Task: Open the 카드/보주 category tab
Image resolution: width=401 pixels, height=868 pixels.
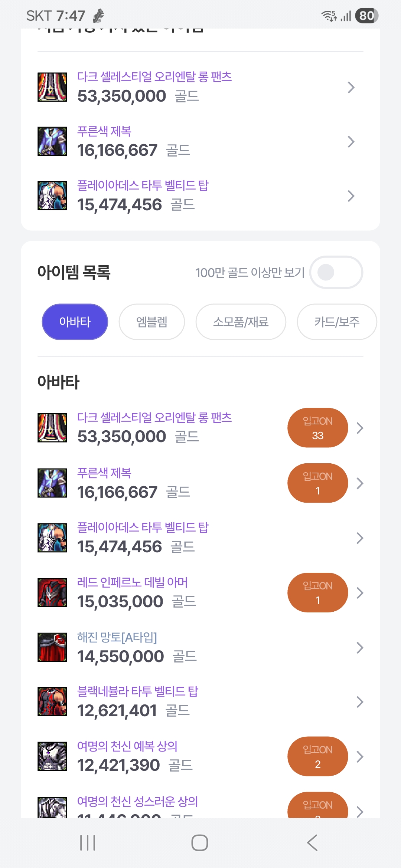Action: coord(336,322)
